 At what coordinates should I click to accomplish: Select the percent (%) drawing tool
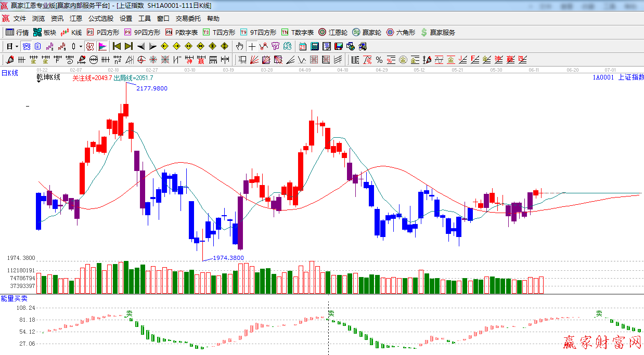[x=379, y=60]
